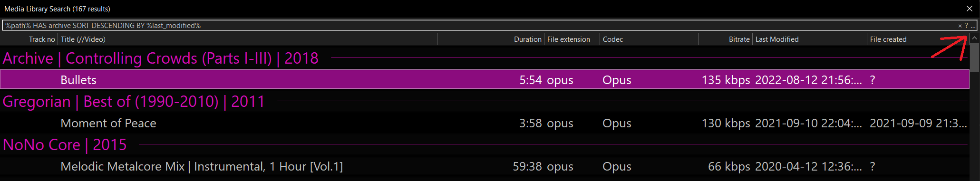Close the Media Library Search window

(970, 9)
